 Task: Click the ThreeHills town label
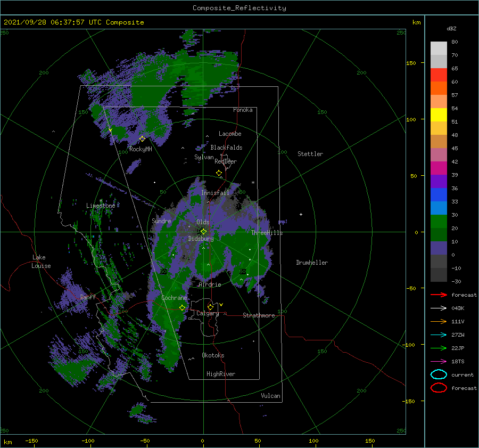point(267,233)
